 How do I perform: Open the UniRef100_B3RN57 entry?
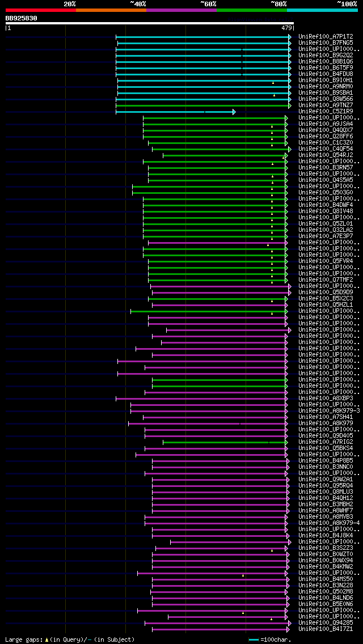(326, 168)
